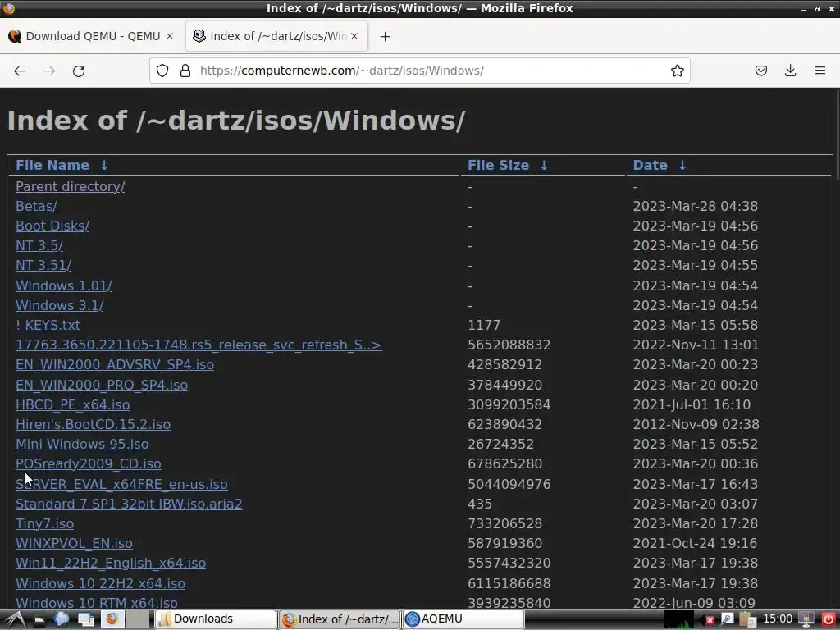Switch to the Download QEMU tab
840x630 pixels.
coord(92,36)
